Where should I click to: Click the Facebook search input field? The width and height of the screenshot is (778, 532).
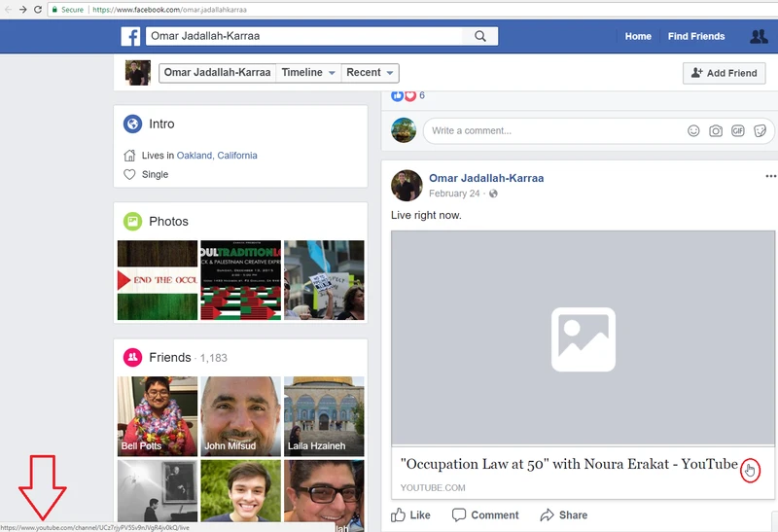pyautogui.click(x=303, y=36)
